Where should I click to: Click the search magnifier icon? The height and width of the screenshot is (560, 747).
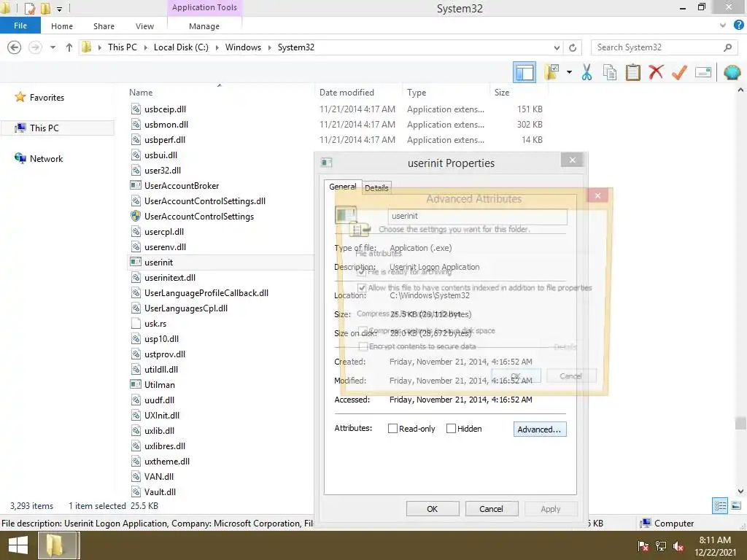(x=727, y=47)
